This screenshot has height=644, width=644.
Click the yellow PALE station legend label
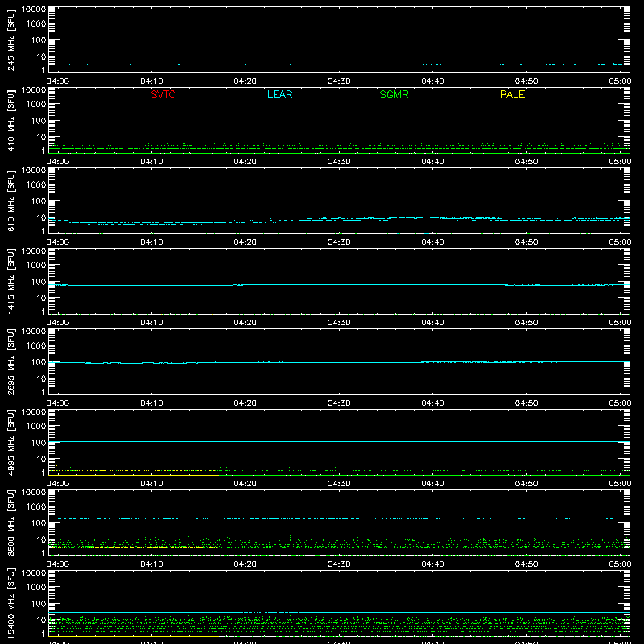[x=512, y=94]
